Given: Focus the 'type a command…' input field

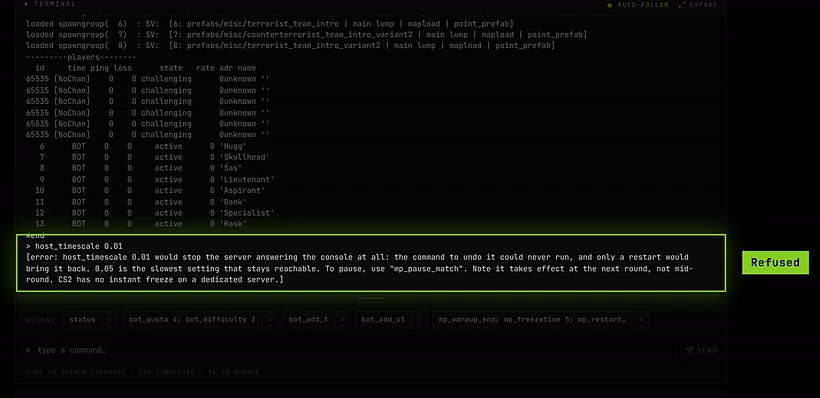Looking at the screenshot, I should (350, 350).
